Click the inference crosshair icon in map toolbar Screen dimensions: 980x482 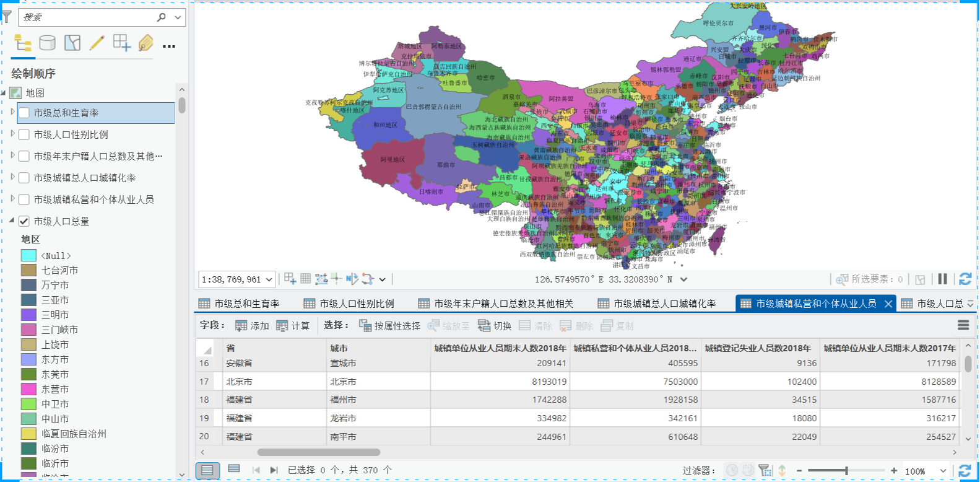[x=336, y=279]
